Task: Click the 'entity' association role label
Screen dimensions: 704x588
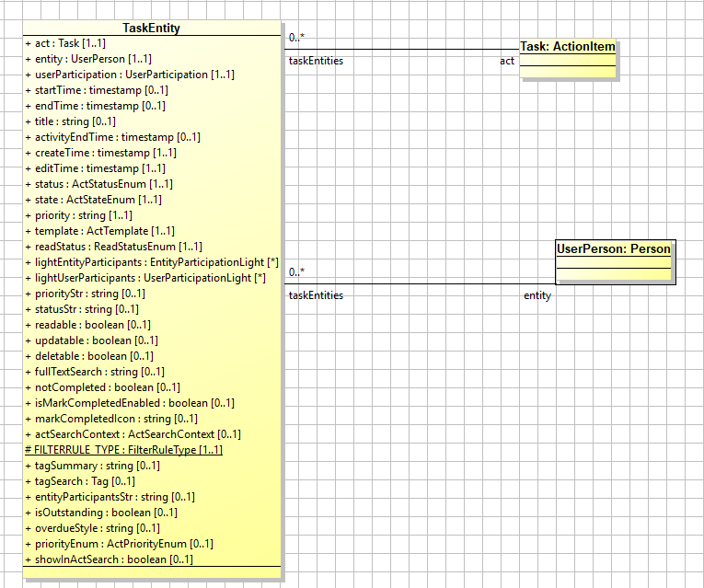Action: pyautogui.click(x=537, y=295)
